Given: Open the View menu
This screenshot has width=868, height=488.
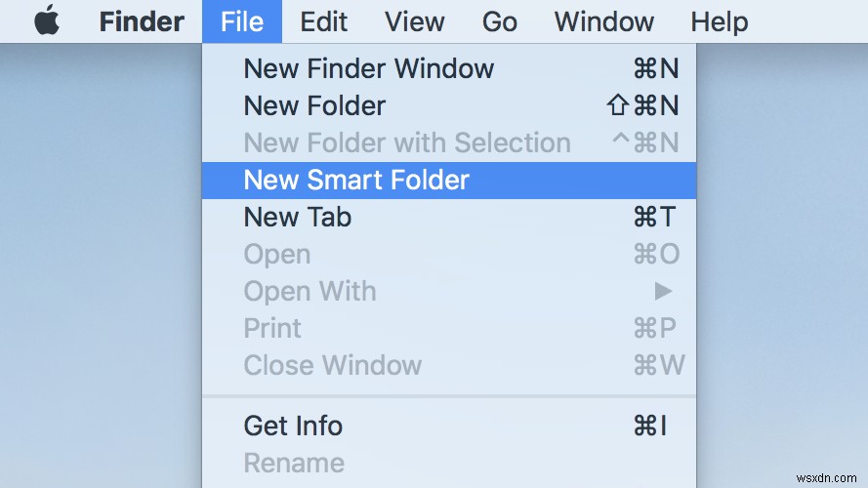Looking at the screenshot, I should pos(416,21).
